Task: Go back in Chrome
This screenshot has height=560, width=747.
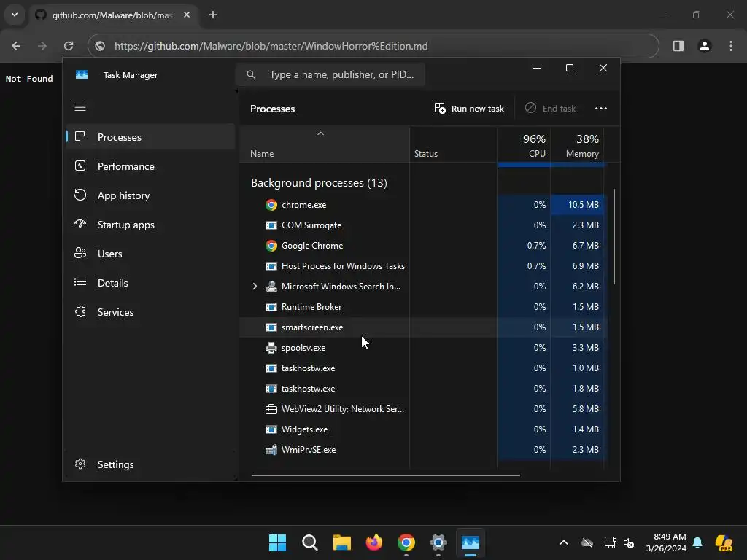Action: pyautogui.click(x=16, y=46)
